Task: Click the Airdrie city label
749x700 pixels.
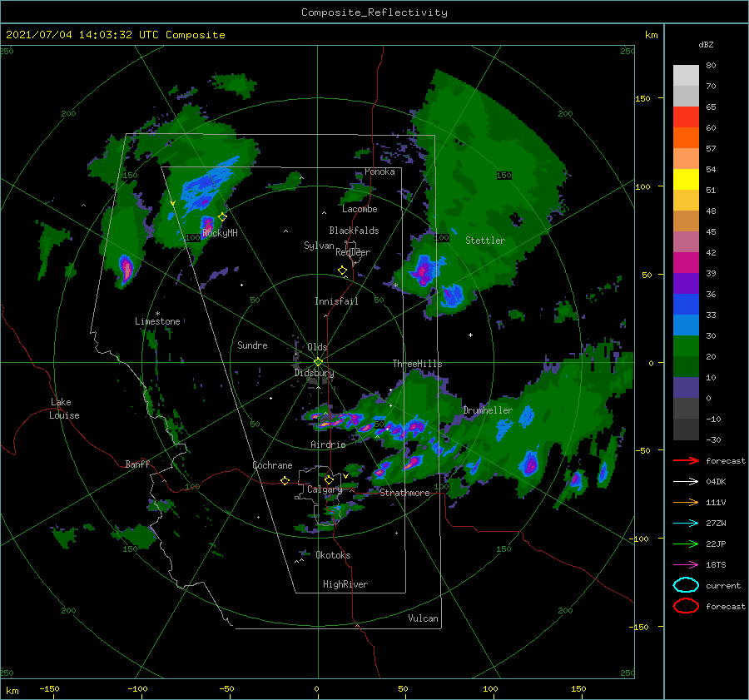Action: pos(328,444)
